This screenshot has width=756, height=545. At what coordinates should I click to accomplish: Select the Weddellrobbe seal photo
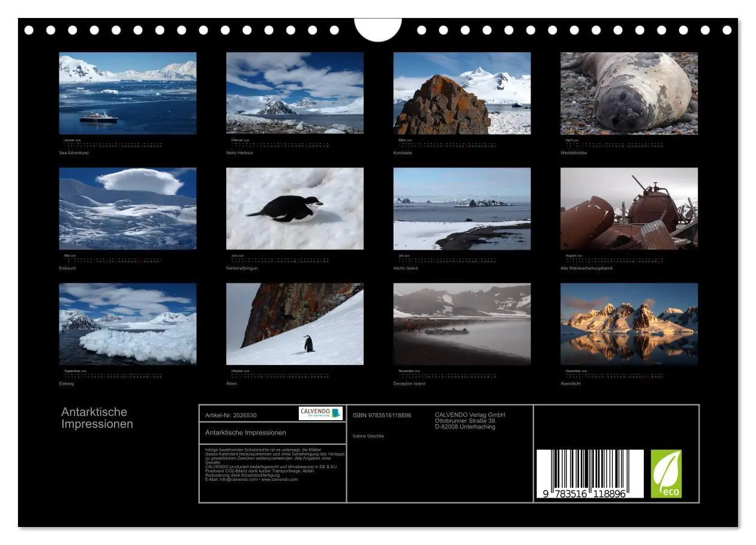coord(629,94)
